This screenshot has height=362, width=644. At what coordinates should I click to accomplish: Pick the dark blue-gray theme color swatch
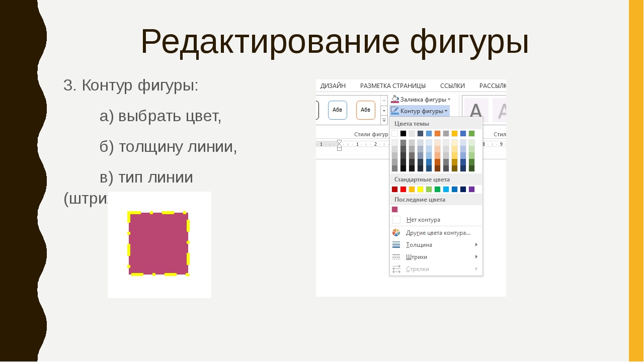click(421, 133)
